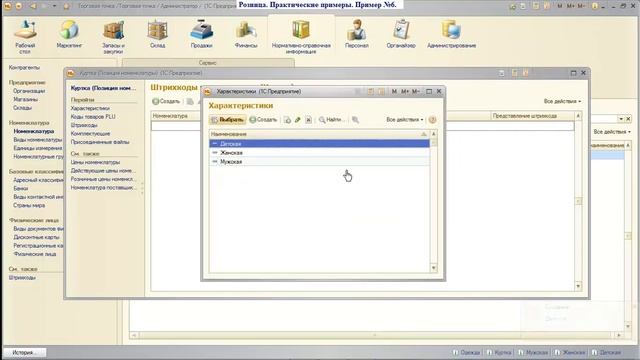Click Создать in the Штрихкоды toolbar
640x360 pixels.
click(166, 101)
